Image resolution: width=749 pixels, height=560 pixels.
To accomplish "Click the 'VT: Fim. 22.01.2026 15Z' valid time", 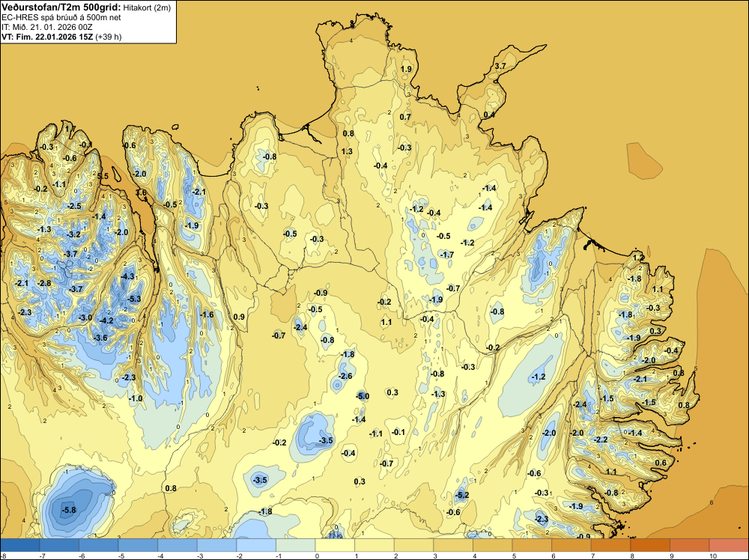I will pos(48,37).
